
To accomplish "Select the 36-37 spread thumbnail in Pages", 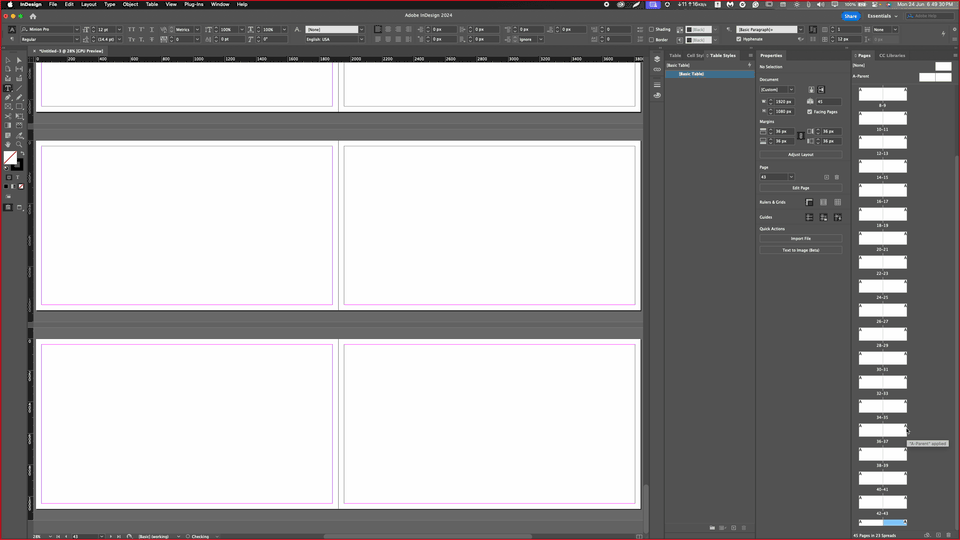I will [x=882, y=430].
